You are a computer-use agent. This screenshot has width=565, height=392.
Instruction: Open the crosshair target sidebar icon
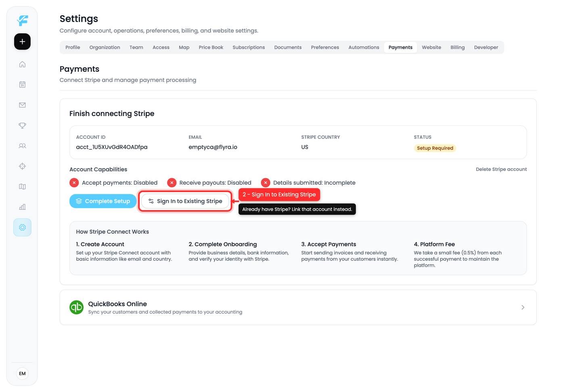[22, 166]
